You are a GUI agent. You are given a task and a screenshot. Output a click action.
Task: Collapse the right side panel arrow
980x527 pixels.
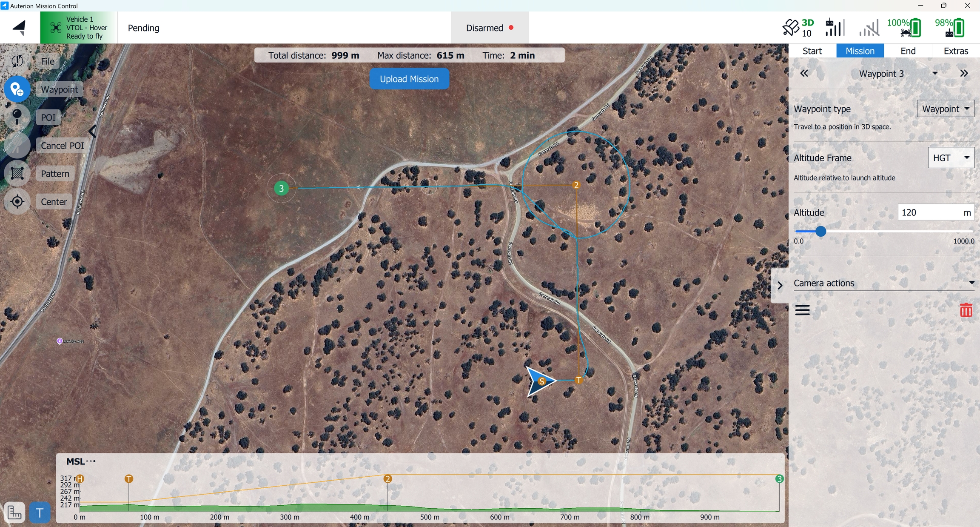click(x=780, y=286)
